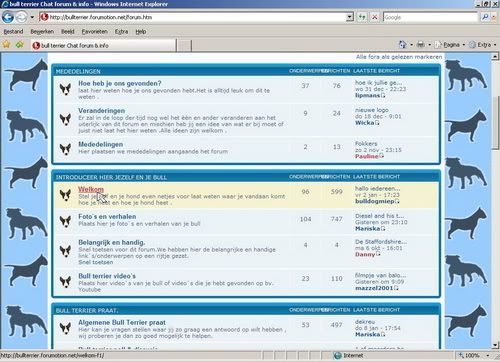The image size is (500, 362).
Task: Open the Extra tools dropdown in command bar
Action: [x=482, y=45]
